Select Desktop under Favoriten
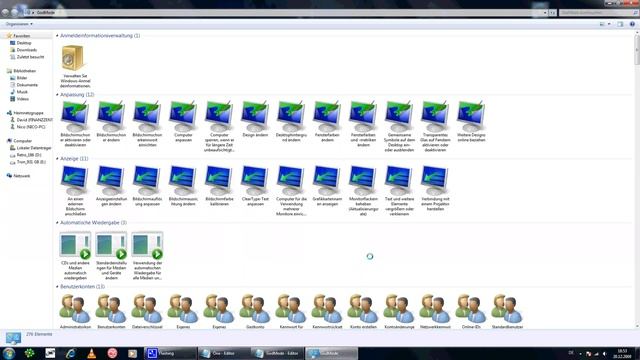 [x=24, y=43]
